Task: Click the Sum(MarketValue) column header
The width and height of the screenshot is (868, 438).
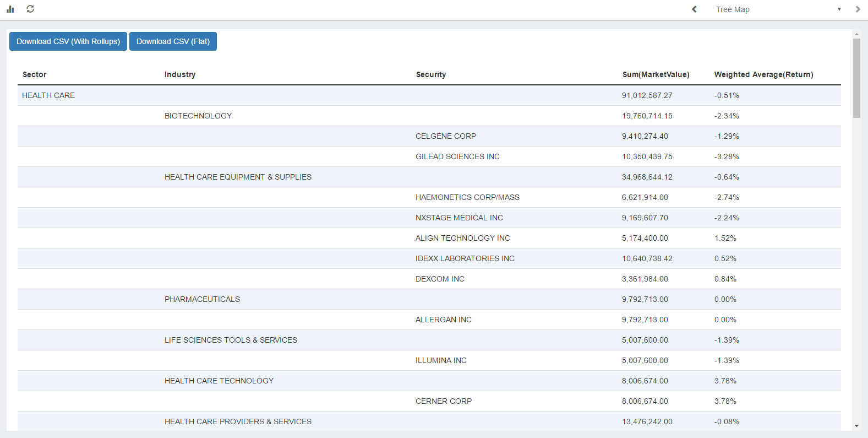Action: coord(656,74)
